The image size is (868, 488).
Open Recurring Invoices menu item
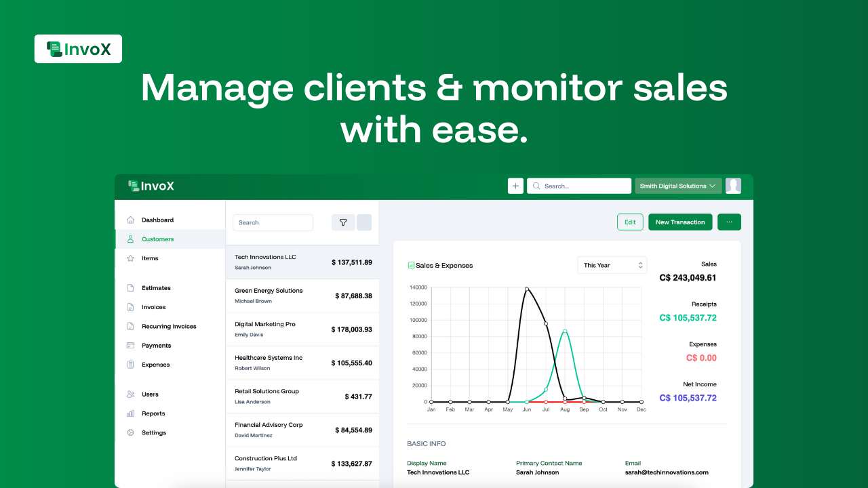[x=169, y=326]
